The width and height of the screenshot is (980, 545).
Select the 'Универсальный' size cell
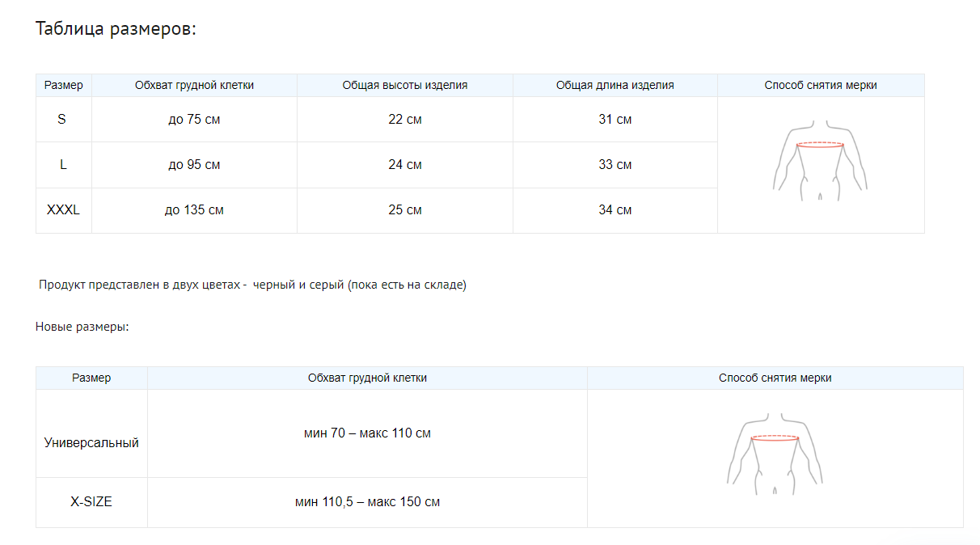91,443
